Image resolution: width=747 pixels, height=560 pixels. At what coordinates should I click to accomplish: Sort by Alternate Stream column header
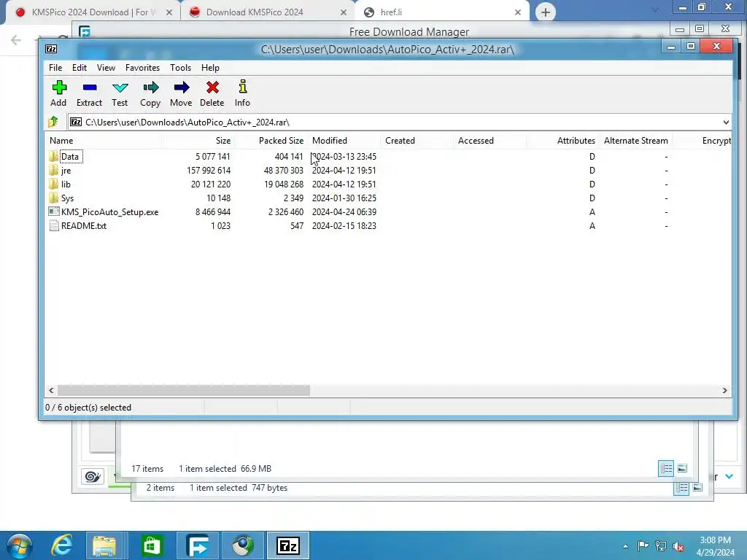click(x=635, y=141)
